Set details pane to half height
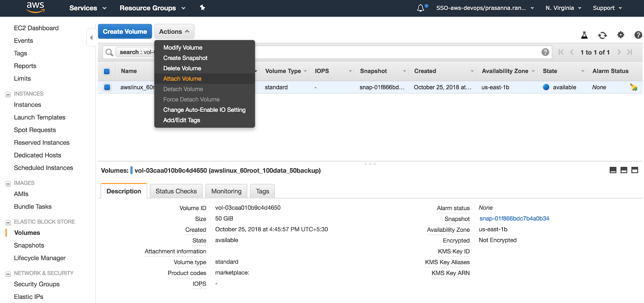644x303 pixels. point(624,170)
